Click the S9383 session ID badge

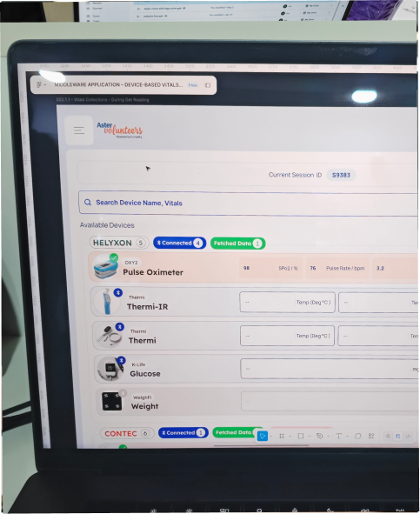(341, 175)
